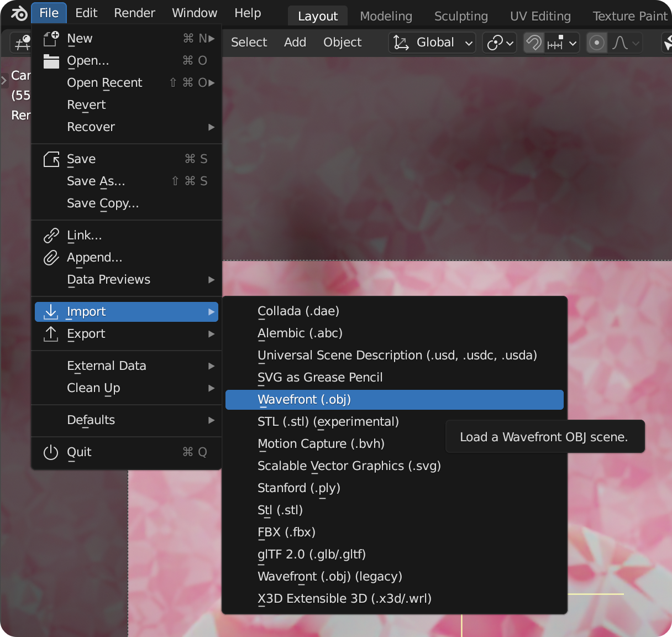Click the Link chain icon
The width and height of the screenshot is (672, 637).
point(51,236)
